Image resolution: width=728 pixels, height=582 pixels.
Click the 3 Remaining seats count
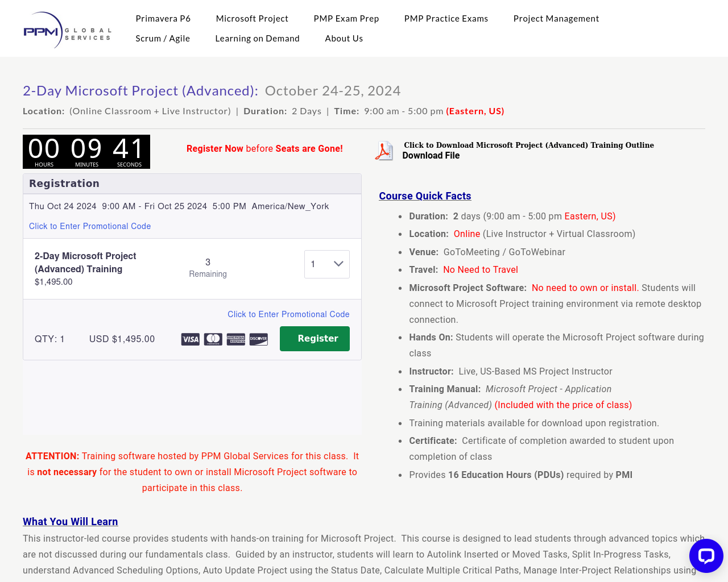pos(208,268)
